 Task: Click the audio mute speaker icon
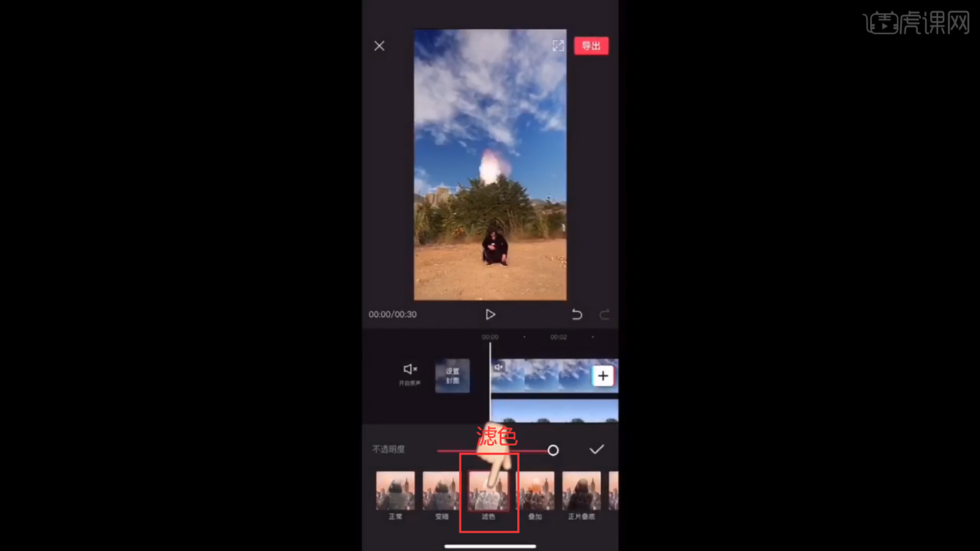click(x=410, y=369)
